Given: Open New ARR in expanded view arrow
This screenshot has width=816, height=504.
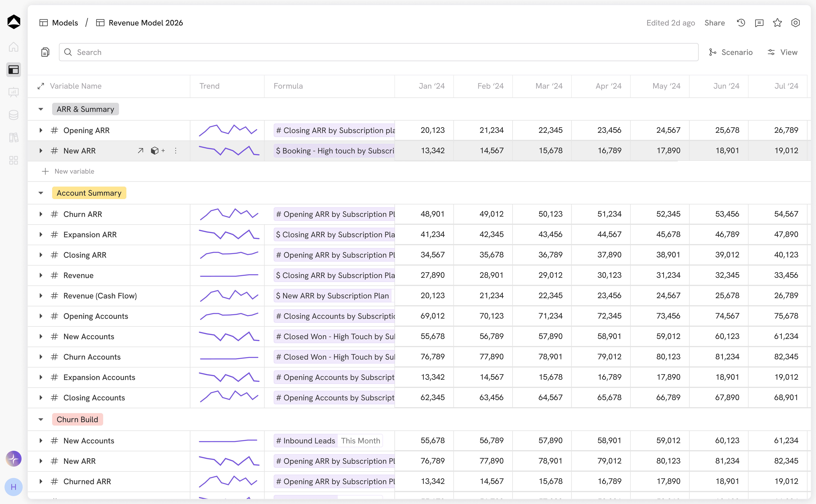Looking at the screenshot, I should [140, 151].
